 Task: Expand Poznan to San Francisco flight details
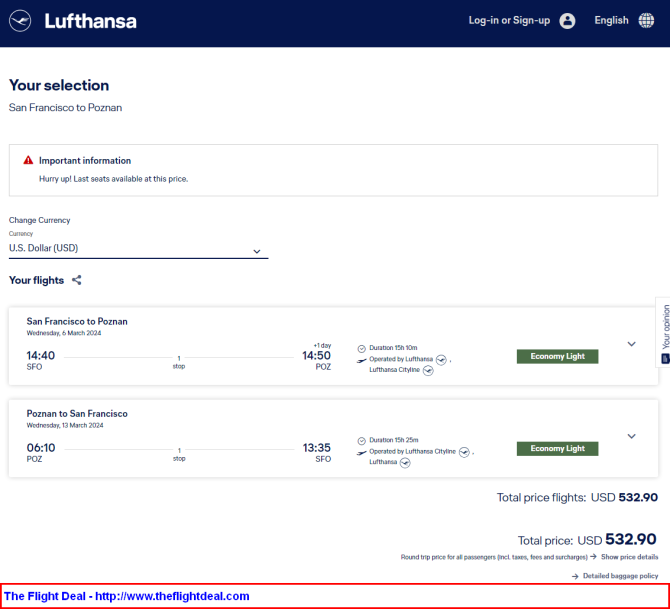(x=631, y=436)
